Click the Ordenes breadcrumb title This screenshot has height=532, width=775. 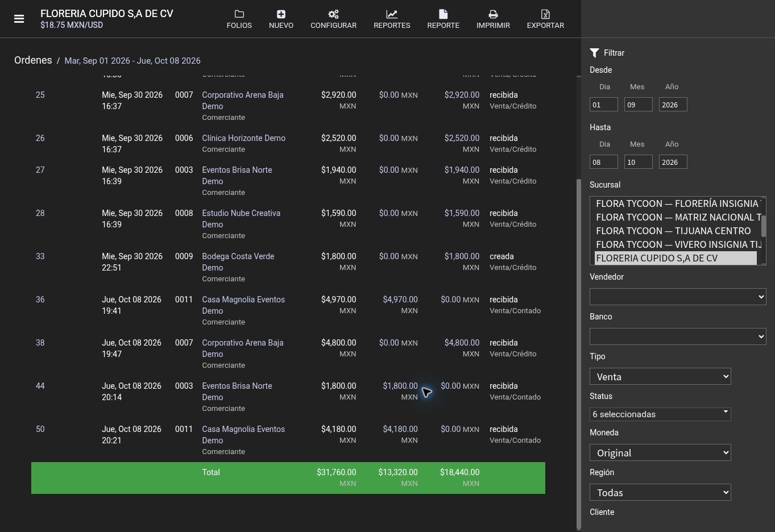coord(33,60)
